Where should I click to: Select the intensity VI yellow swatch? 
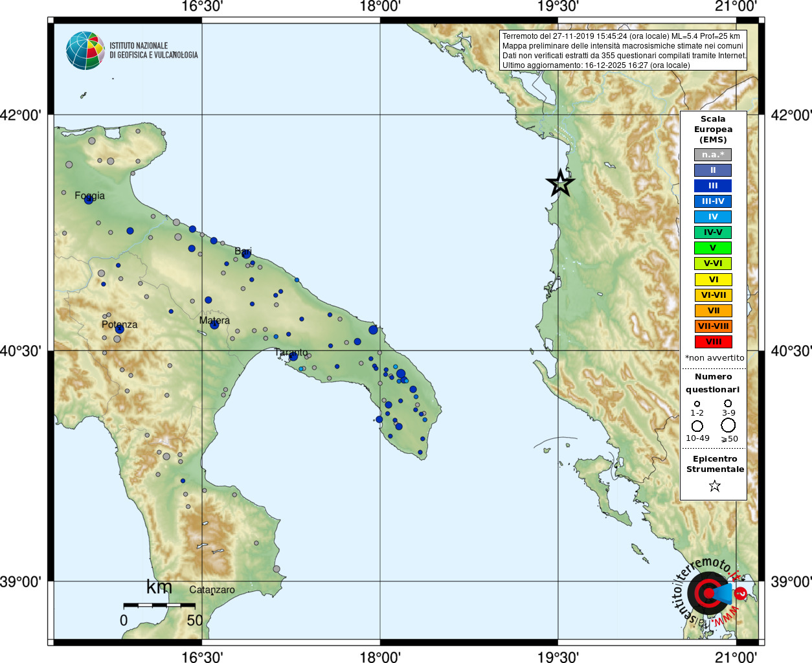click(x=713, y=280)
